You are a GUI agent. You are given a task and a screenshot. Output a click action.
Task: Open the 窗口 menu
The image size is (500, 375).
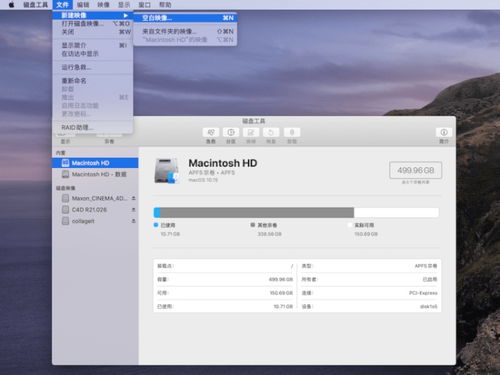coord(145,5)
